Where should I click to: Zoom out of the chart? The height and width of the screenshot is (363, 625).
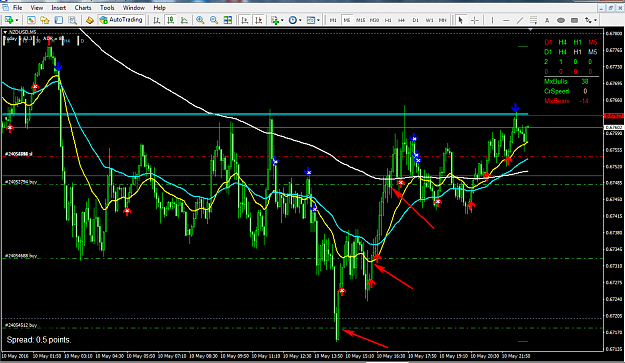[x=214, y=20]
